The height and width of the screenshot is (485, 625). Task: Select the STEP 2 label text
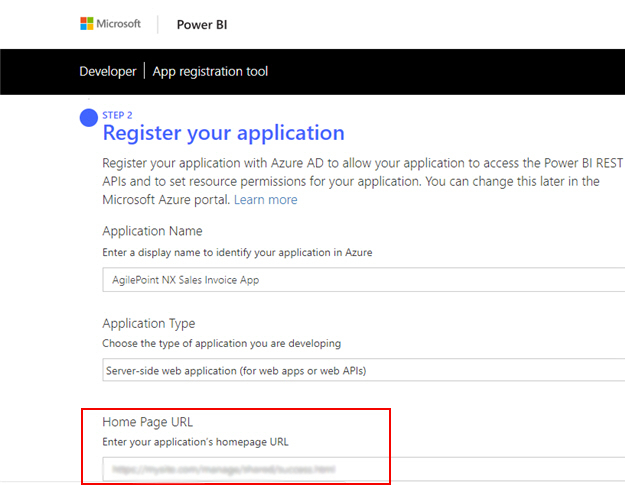pyautogui.click(x=117, y=115)
